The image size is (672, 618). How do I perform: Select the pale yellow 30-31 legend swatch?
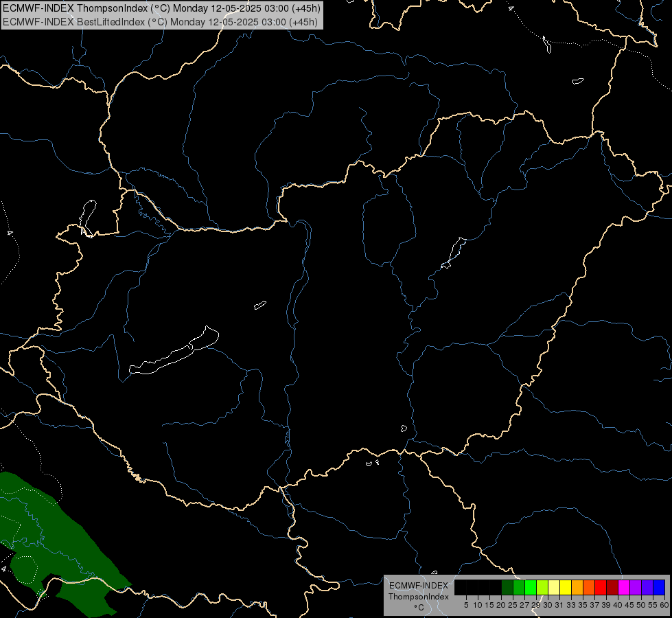[x=554, y=587]
